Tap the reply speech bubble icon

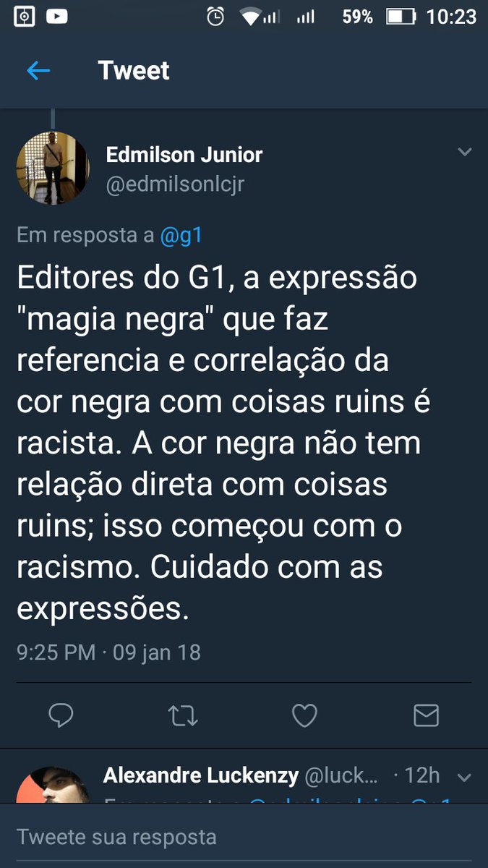click(61, 715)
